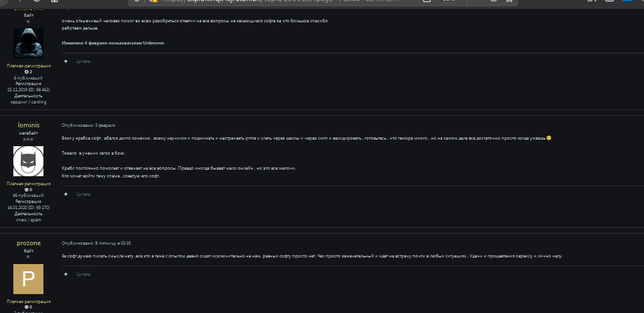644x313 pixels.
Task: Open lominis's Batman mask avatar
Action: click(28, 161)
